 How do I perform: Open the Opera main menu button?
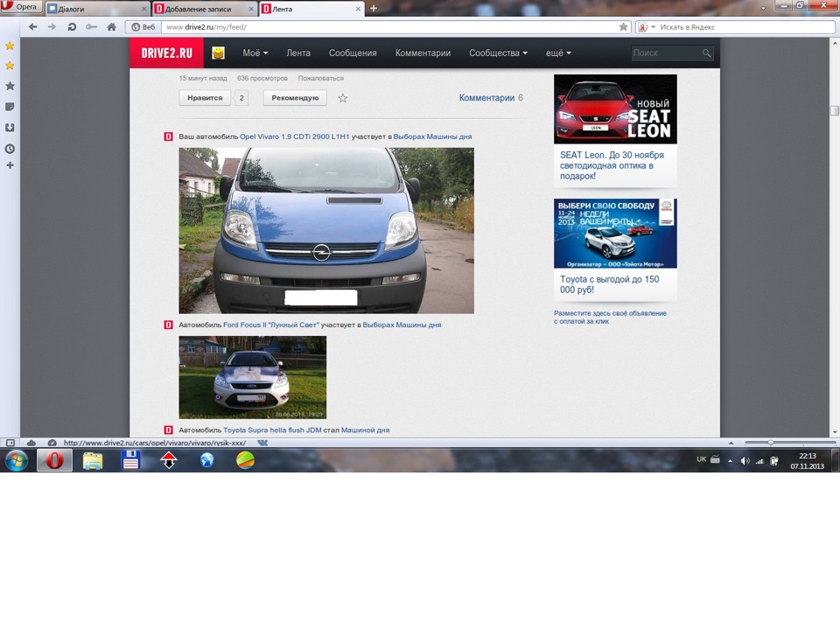tap(20, 7)
